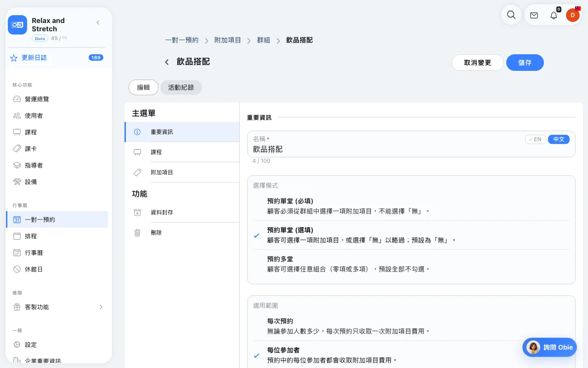588x368 pixels.
Task: Select 重要資訊 in main menu
Action: 182,132
